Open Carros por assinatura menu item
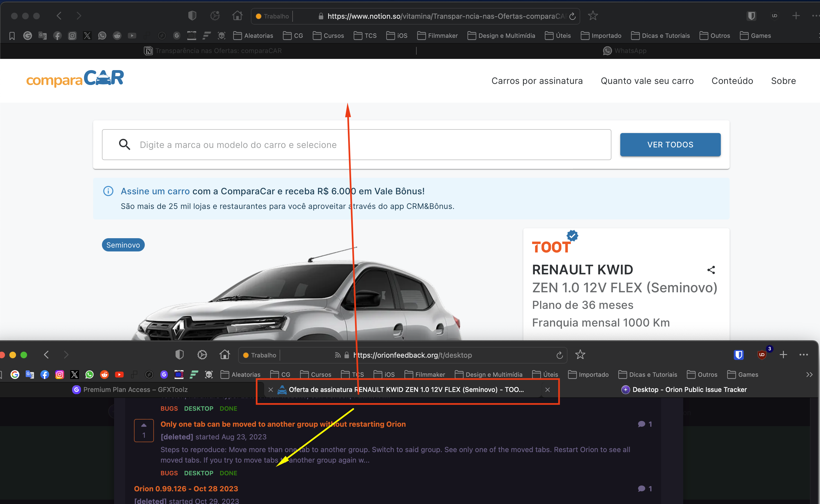This screenshot has height=504, width=820. click(537, 81)
